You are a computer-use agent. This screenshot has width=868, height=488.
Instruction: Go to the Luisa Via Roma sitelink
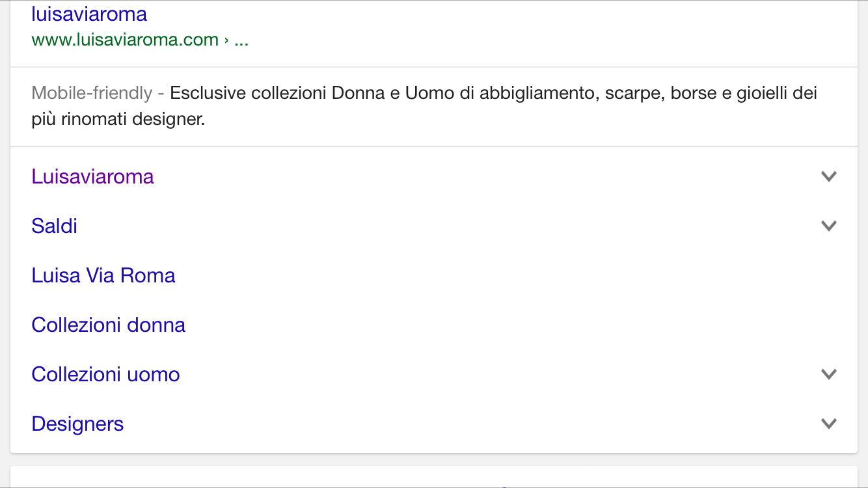103,275
